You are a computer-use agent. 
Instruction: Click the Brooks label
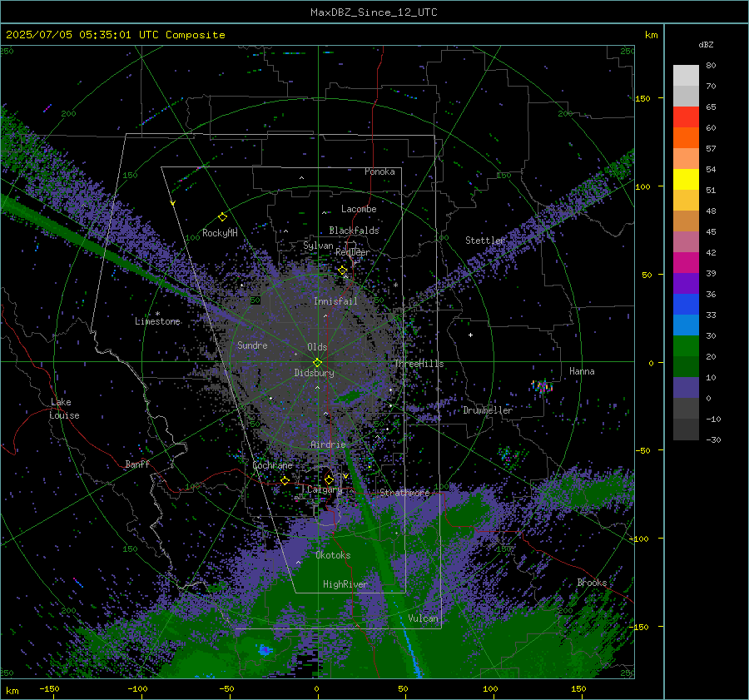point(592,583)
